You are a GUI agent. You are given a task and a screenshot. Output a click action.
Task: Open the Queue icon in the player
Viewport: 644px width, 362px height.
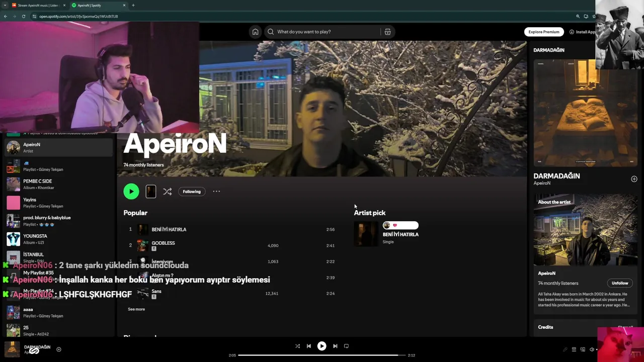574,349
